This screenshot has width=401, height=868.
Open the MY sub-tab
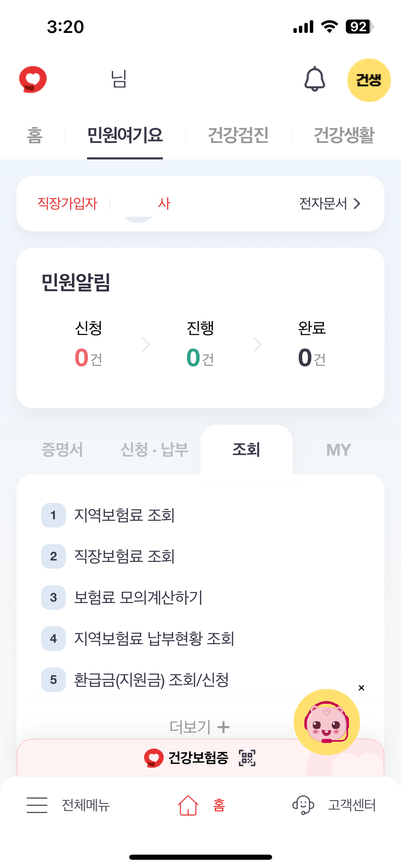[339, 449]
